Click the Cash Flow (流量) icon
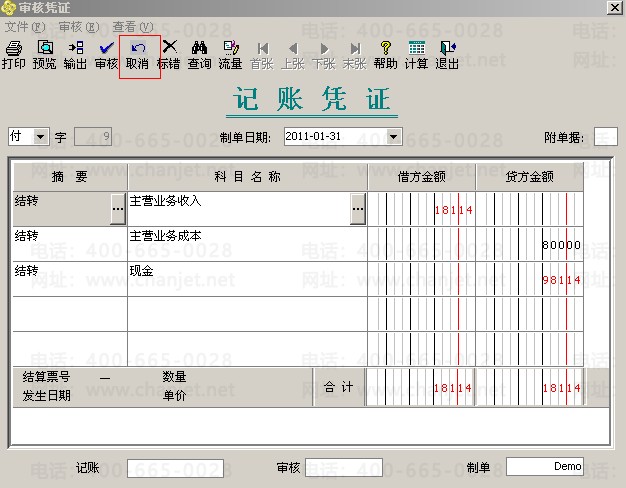The width and height of the screenshot is (626, 488). (x=230, y=54)
